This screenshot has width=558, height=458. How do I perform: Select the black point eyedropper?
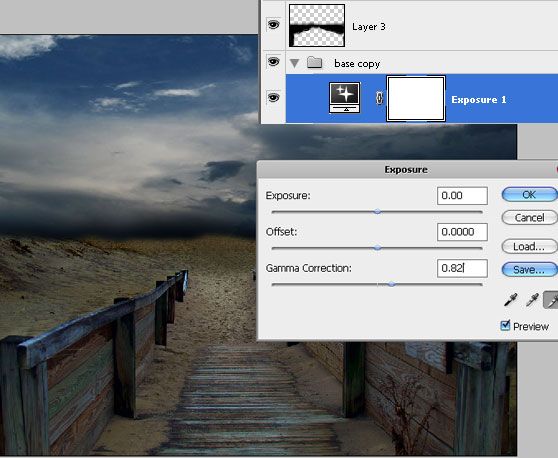[x=511, y=300]
